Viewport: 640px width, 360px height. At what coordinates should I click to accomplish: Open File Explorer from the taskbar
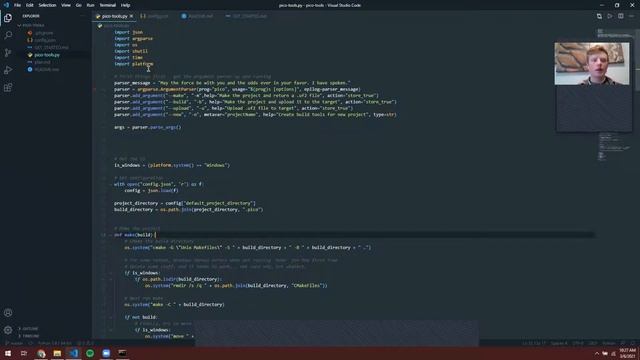[x=57, y=353]
